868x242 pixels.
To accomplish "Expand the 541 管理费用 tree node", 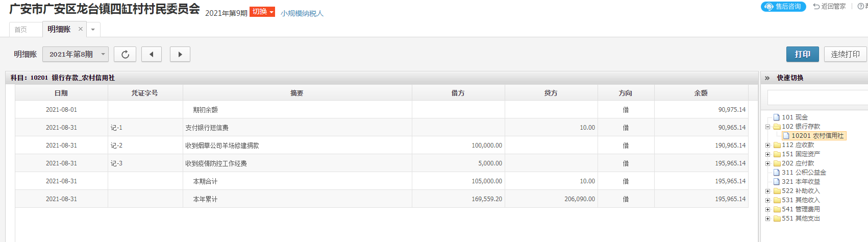I will click(x=767, y=209).
